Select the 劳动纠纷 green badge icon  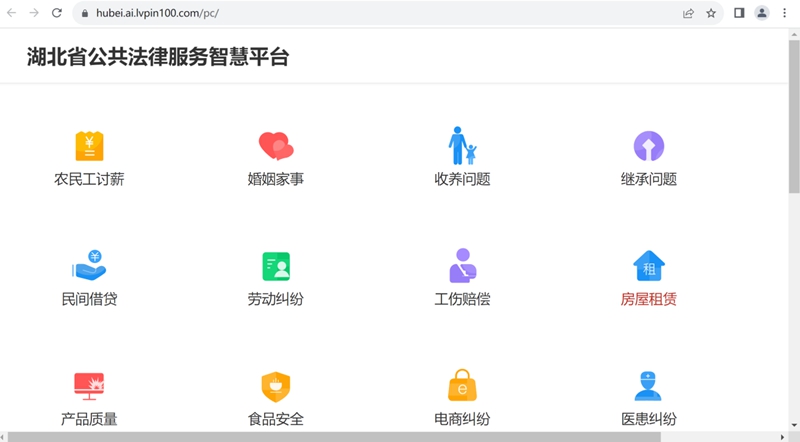tap(276, 266)
